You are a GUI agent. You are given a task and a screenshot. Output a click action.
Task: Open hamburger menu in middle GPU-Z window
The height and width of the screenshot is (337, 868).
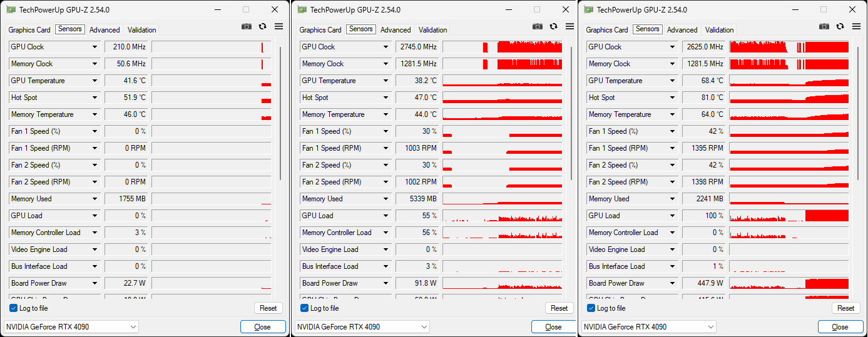(x=569, y=26)
